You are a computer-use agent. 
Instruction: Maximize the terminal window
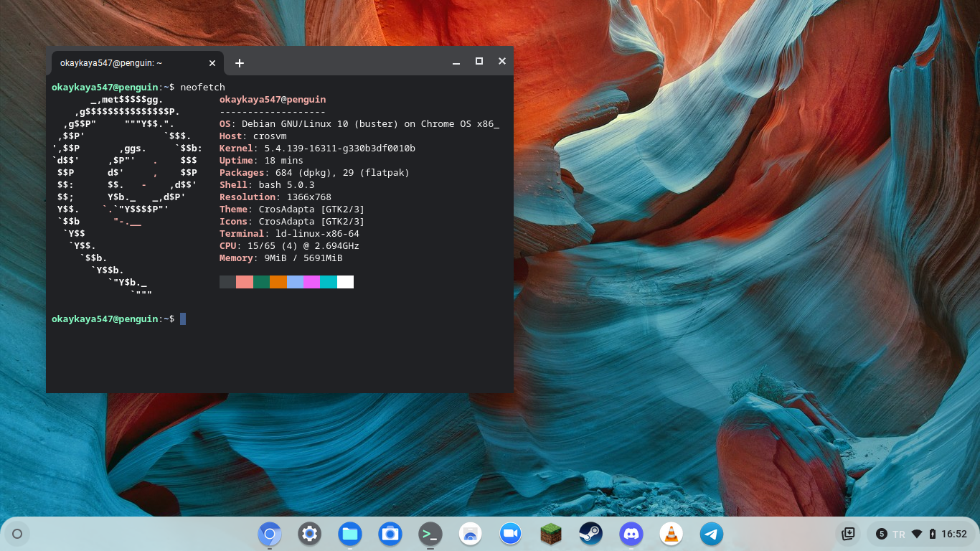479,62
